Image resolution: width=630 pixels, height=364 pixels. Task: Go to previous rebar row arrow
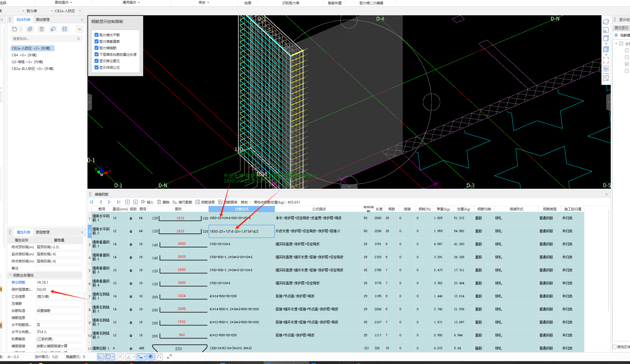pos(100,202)
